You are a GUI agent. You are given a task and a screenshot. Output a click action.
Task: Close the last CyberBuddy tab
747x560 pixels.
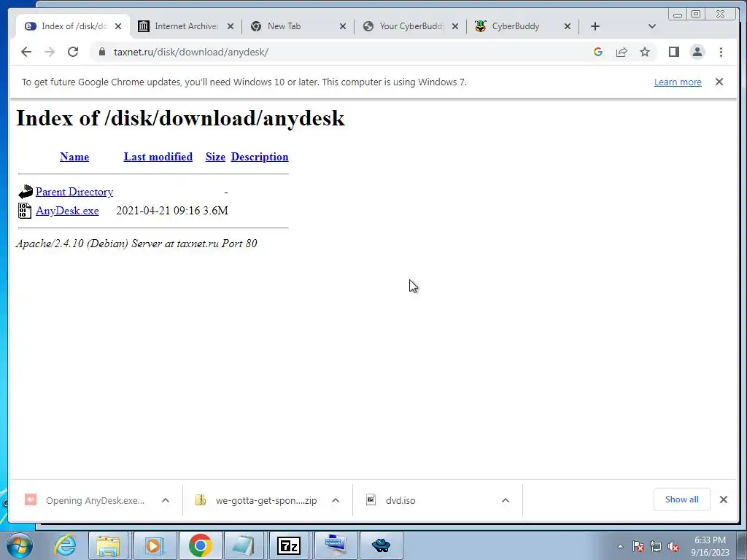568,26
